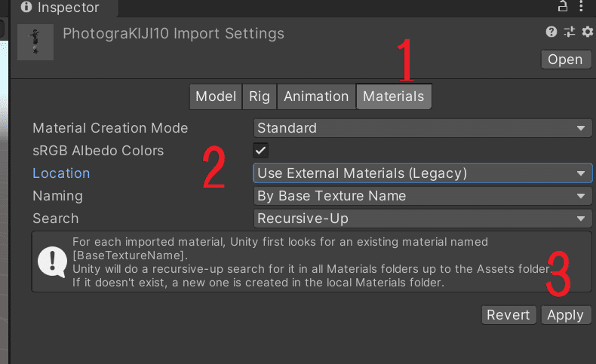Viewport: 596px width, 364px height.
Task: Click the Revert button
Action: tap(508, 315)
